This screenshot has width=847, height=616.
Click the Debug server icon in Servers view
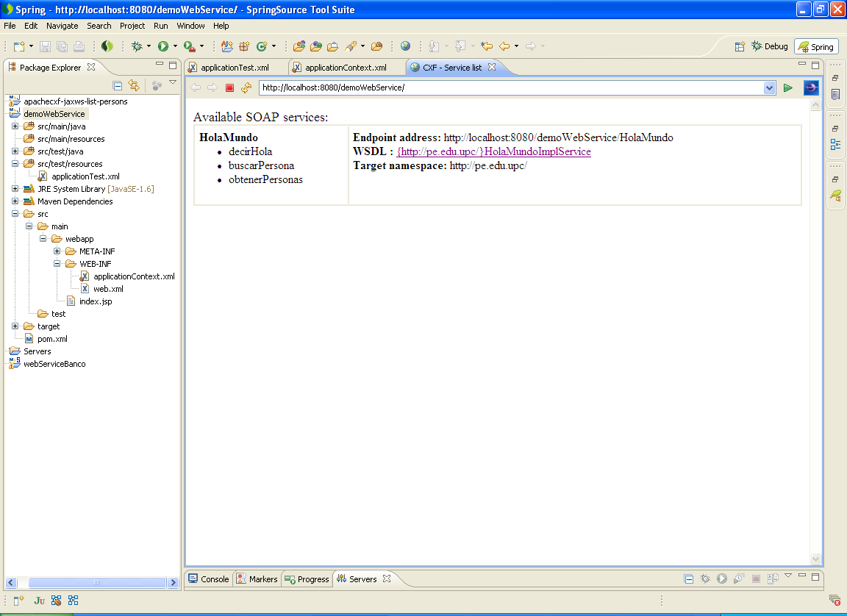pos(705,579)
